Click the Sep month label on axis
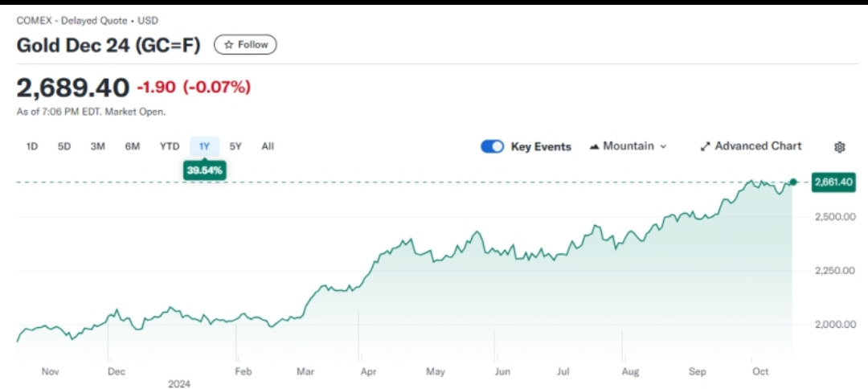This screenshot has height=389, width=868. click(x=698, y=372)
